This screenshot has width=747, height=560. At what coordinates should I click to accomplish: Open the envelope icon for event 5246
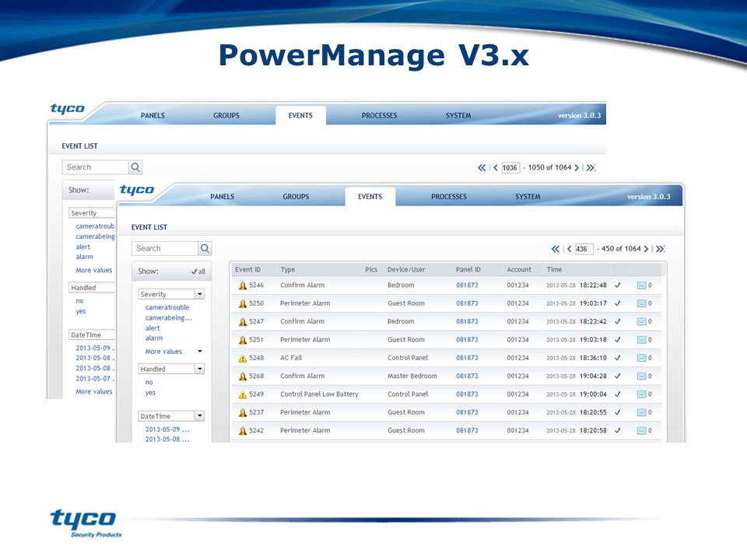[x=642, y=285]
